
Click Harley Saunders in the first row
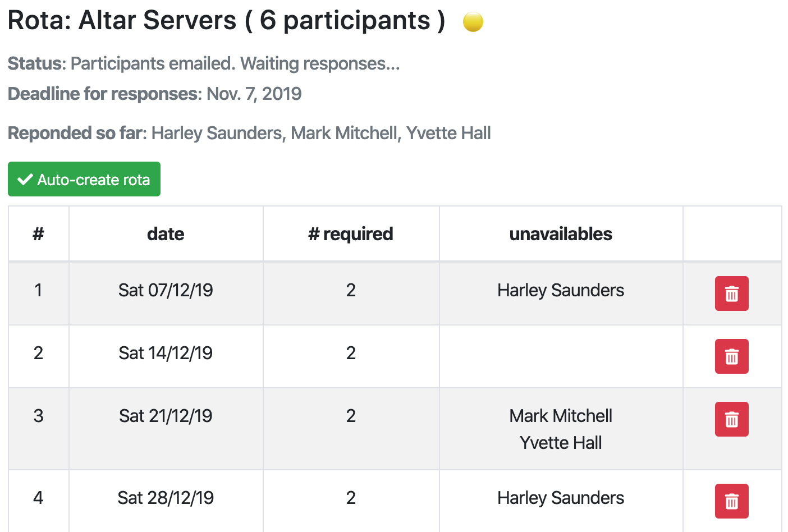[x=561, y=290]
